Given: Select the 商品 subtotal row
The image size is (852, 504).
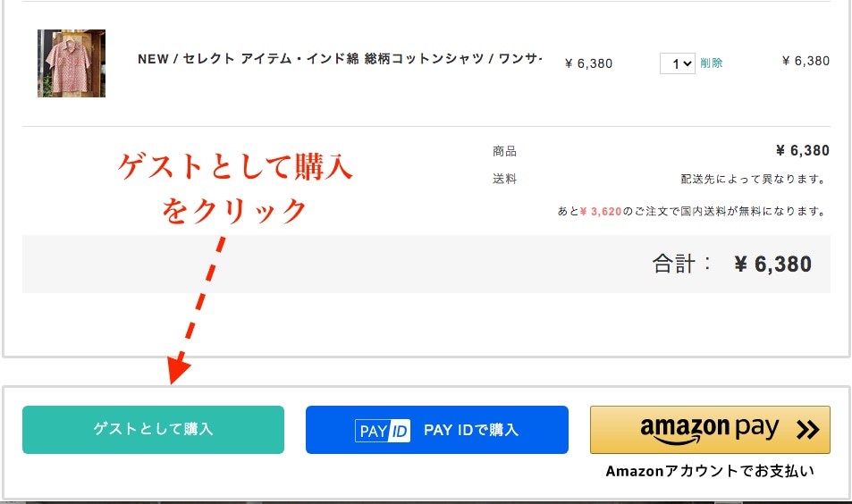Looking at the screenshot, I should click(x=661, y=150).
